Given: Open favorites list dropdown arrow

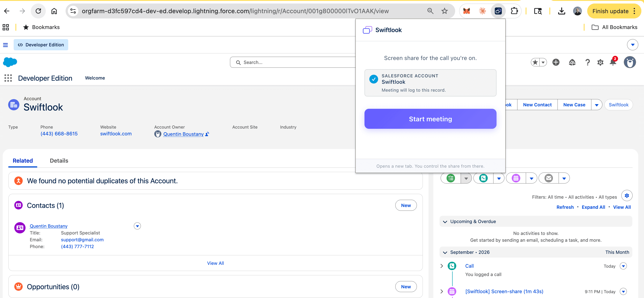Looking at the screenshot, I should (x=543, y=62).
